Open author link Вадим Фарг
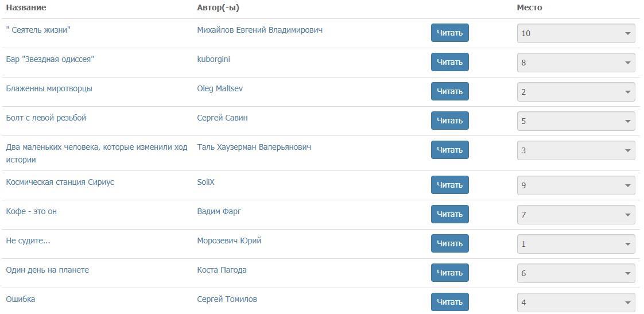 [219, 211]
